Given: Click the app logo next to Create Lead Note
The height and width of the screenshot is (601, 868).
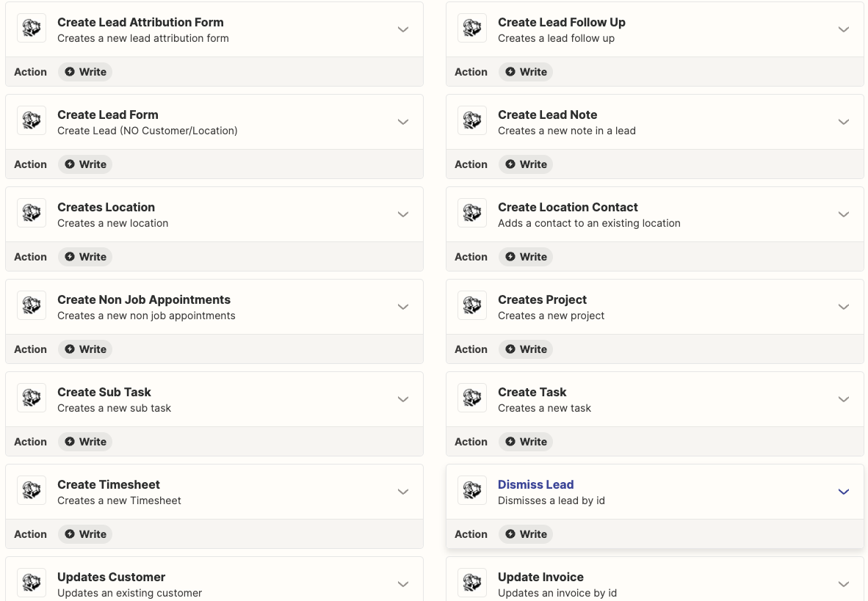Looking at the screenshot, I should click(x=472, y=121).
